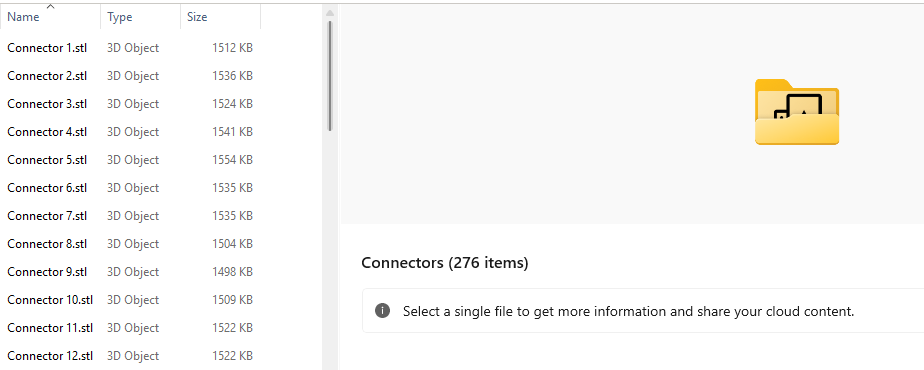The image size is (924, 370).
Task: Click the Connectors folder preview icon
Action: [797, 112]
